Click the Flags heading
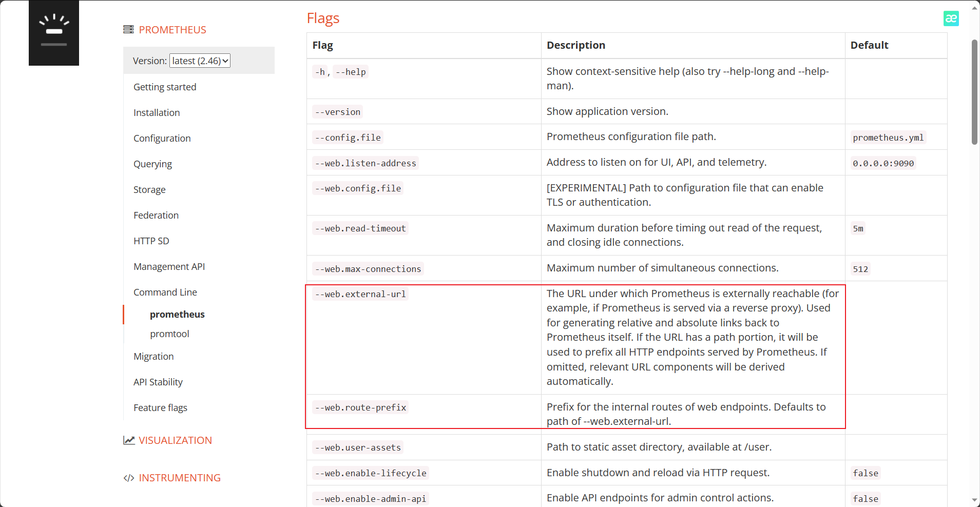Screen dimensions: 980x507 323,18
